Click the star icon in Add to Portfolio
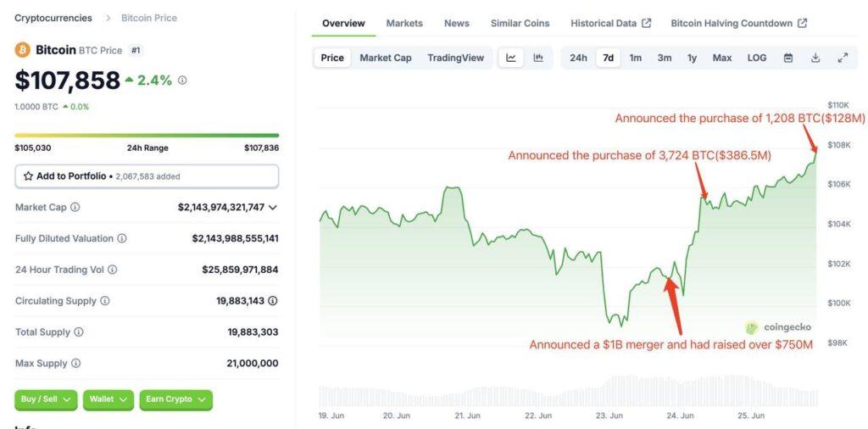The width and height of the screenshot is (868, 429). click(29, 176)
